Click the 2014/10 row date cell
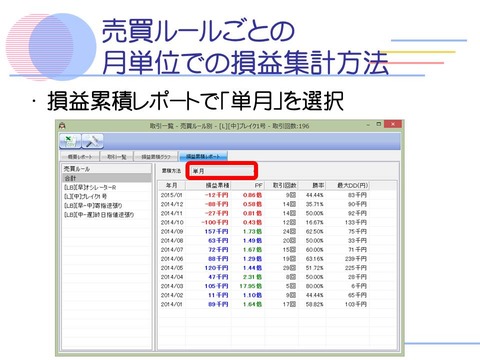480x360 pixels. 172,222
